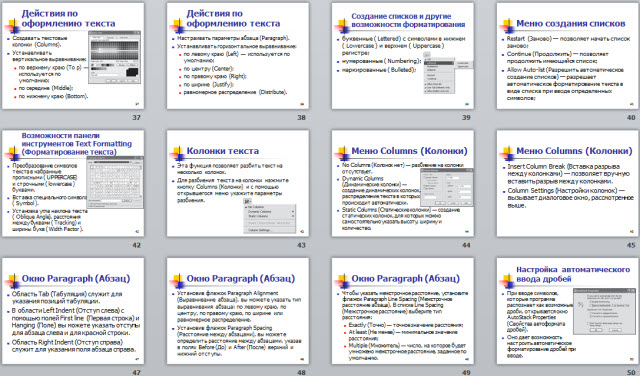Select slide 37 thumbnail about text columns

pyautogui.click(x=73, y=56)
